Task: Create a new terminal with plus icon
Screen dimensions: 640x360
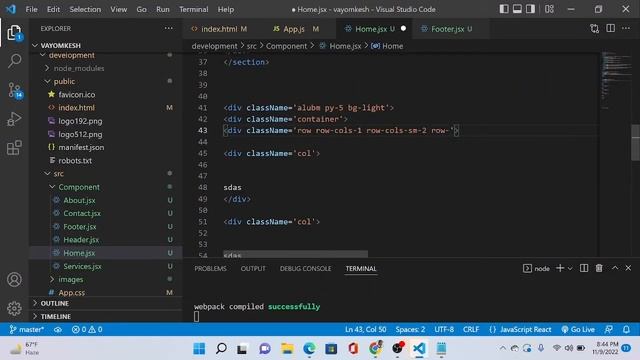Action: (560, 268)
